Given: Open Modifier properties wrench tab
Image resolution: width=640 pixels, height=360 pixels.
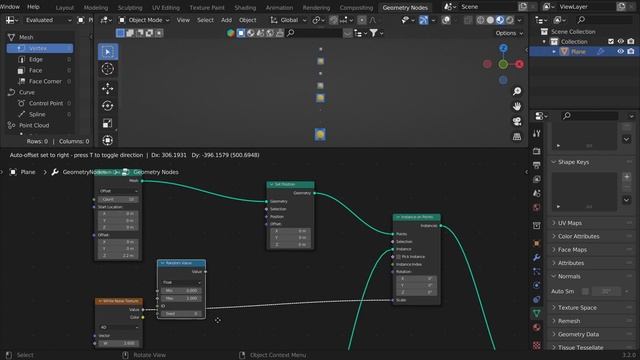Looking at the screenshot, I should (x=537, y=257).
